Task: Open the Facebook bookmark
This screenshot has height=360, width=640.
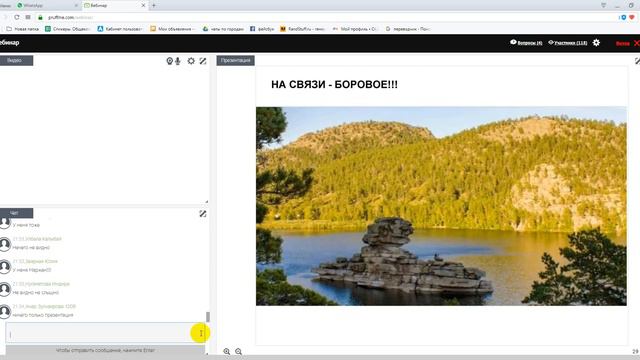Action: coord(262,29)
